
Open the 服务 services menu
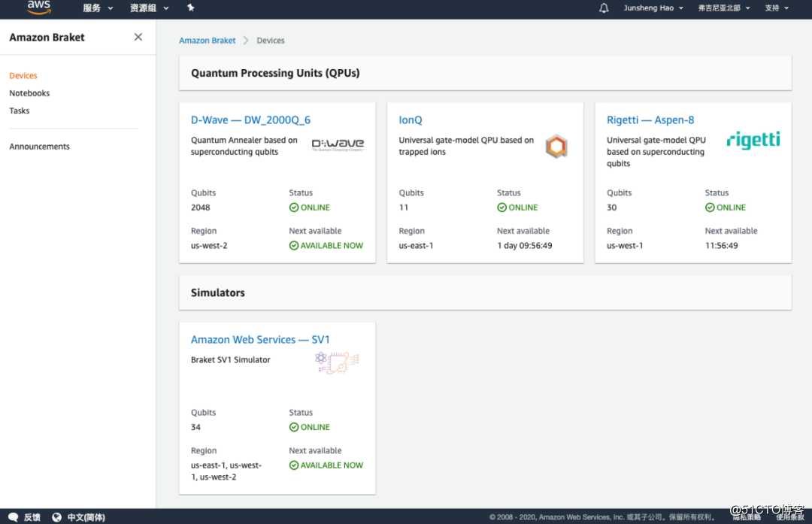(97, 8)
